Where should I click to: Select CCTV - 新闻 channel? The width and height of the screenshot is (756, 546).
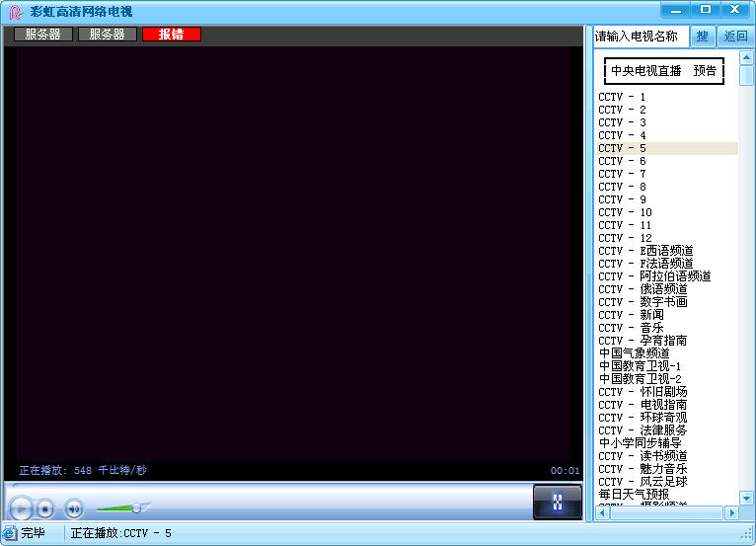click(x=630, y=315)
